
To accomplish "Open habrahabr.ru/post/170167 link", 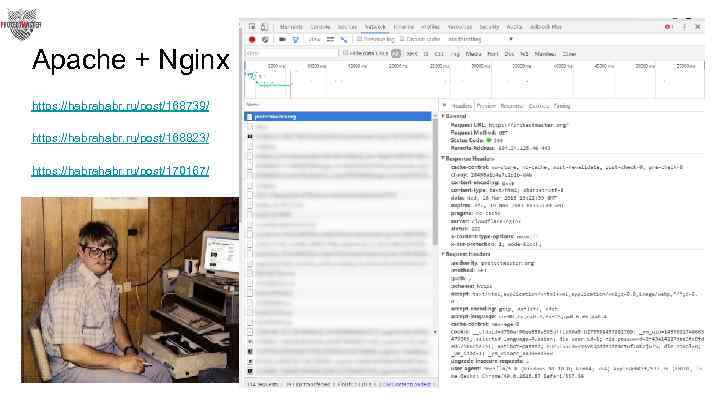I will 120,171.
